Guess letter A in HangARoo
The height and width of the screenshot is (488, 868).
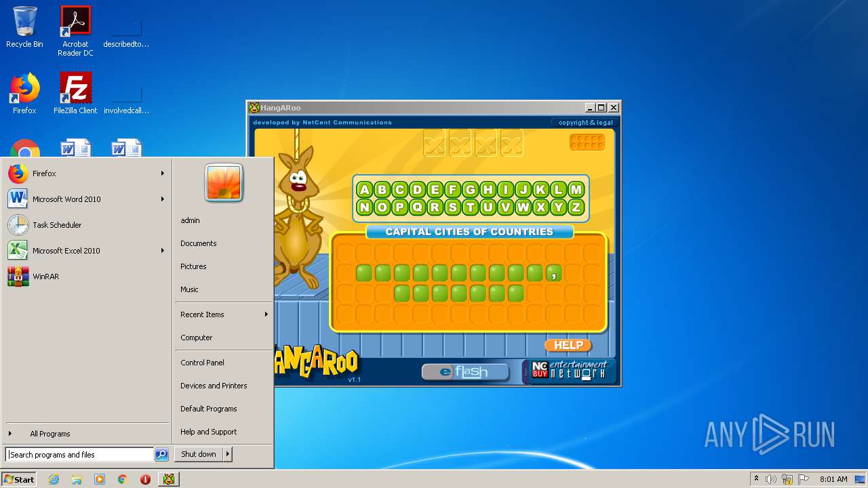364,190
